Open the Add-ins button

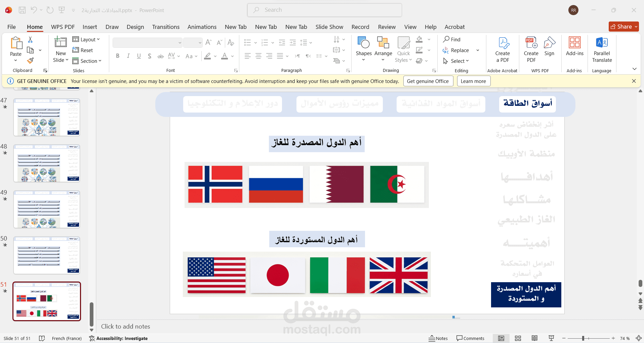(575, 46)
